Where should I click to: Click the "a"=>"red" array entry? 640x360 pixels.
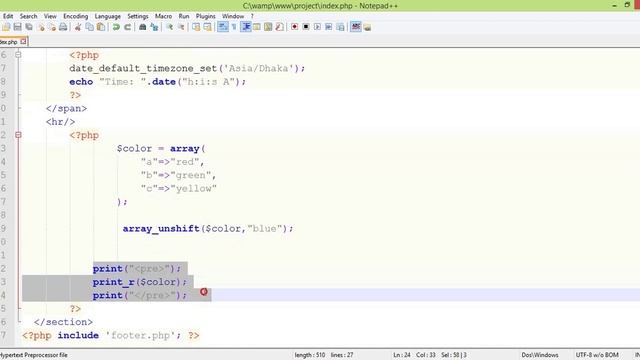click(172, 162)
